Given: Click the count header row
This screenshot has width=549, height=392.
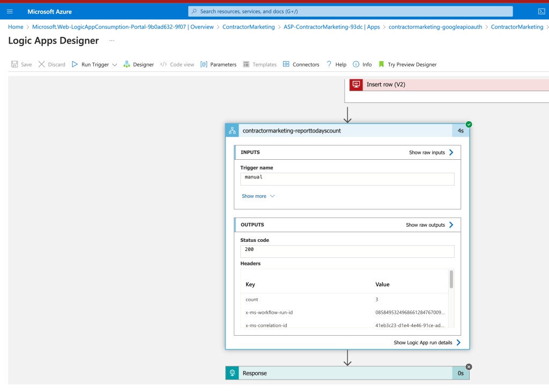Looking at the screenshot, I should point(345,300).
